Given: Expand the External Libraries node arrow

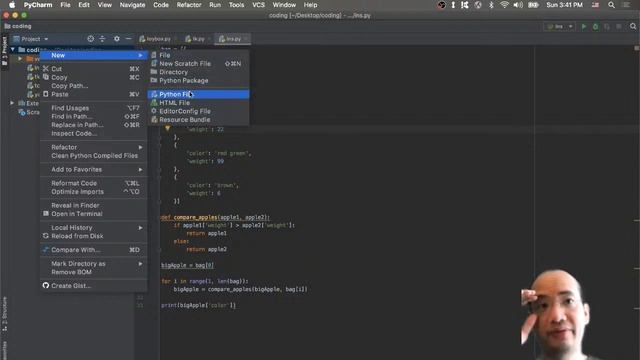Looking at the screenshot, I should [12, 103].
